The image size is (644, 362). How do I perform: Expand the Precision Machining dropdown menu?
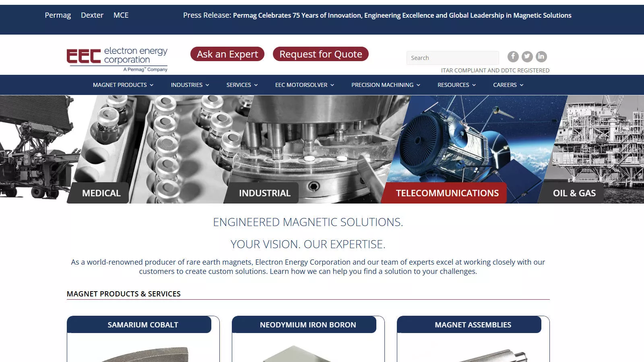[x=386, y=85]
